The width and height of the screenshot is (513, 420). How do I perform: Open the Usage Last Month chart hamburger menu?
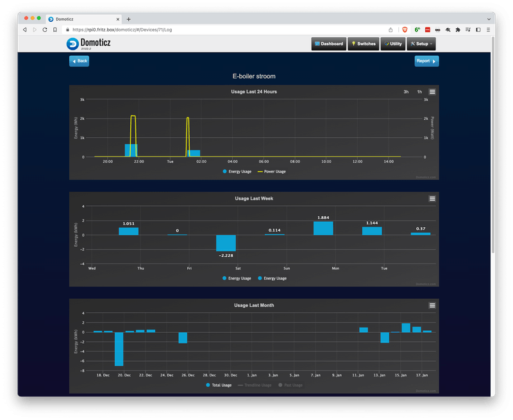pyautogui.click(x=432, y=305)
